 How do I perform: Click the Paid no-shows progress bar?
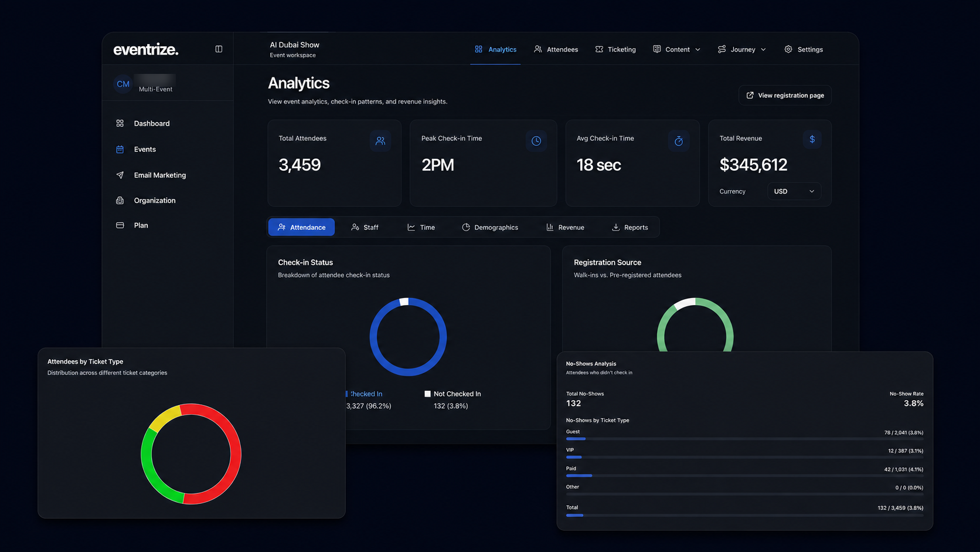tap(744, 475)
